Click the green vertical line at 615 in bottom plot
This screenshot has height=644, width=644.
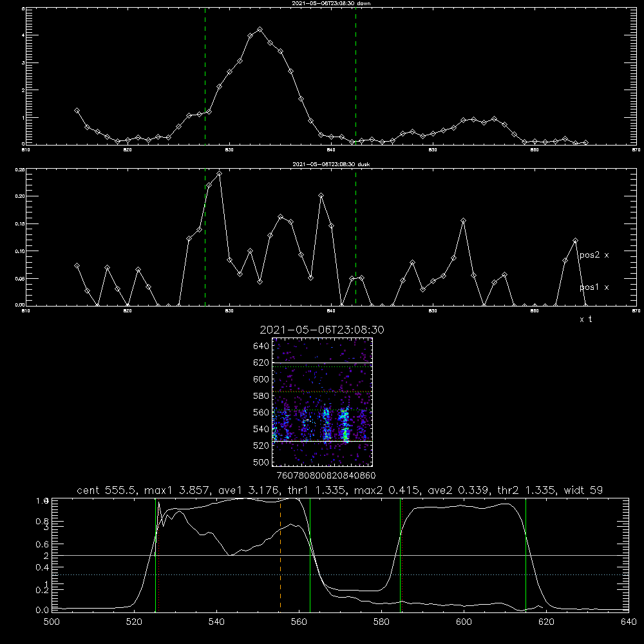526,554
